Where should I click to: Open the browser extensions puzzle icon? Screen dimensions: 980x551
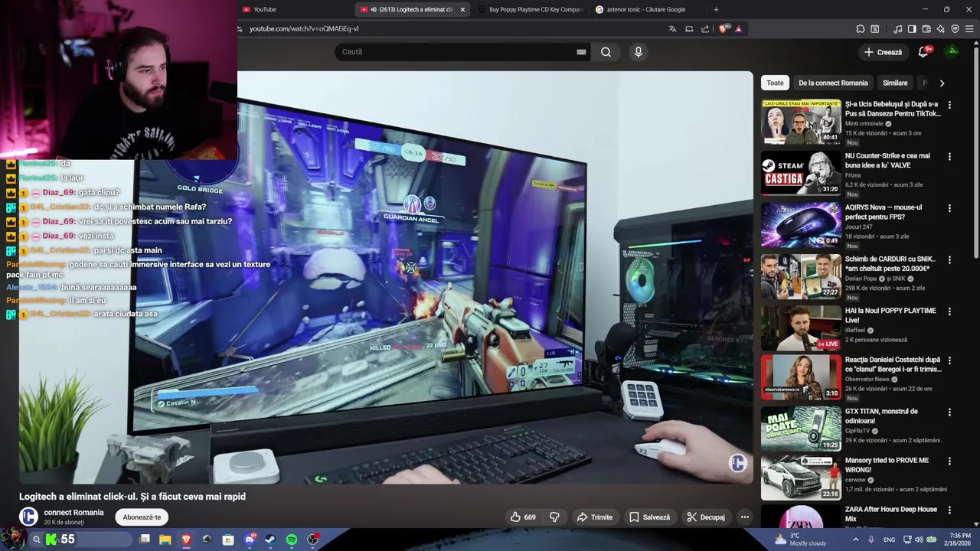tap(861, 29)
